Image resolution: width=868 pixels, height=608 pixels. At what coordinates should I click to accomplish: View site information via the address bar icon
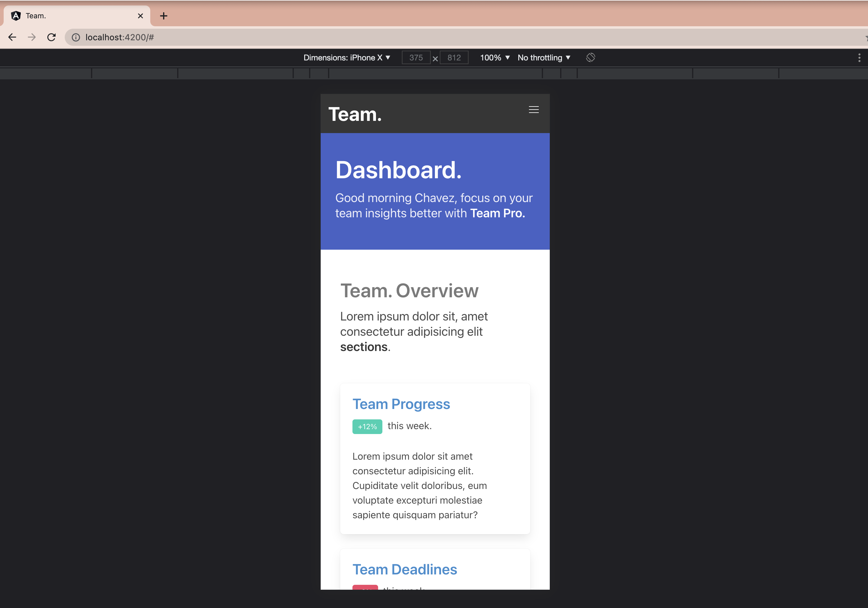click(76, 37)
